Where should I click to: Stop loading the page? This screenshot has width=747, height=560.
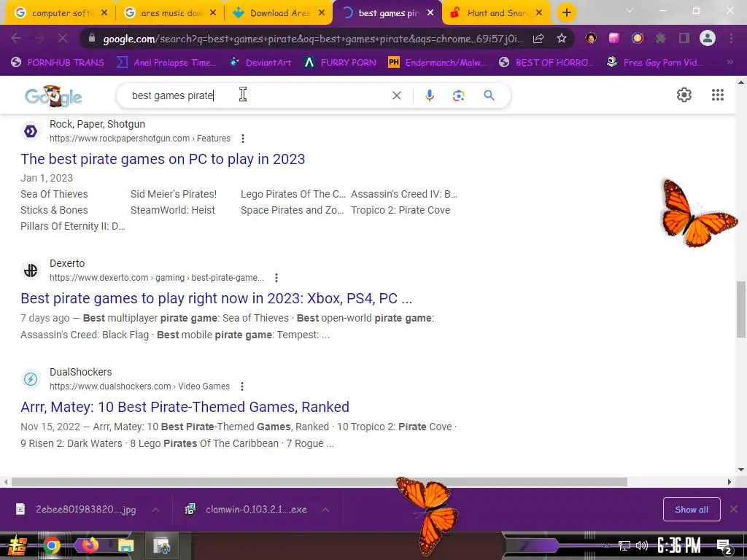click(63, 38)
